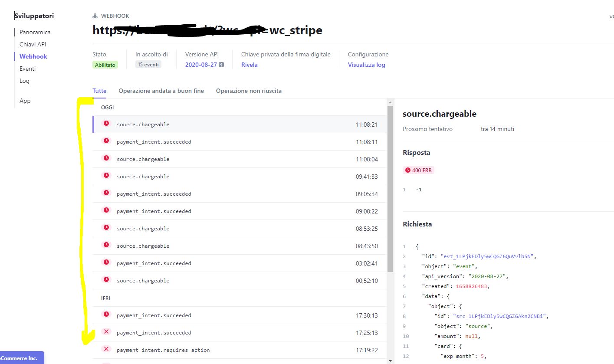The width and height of the screenshot is (614, 364).
Task: Click the info icon next to API version 2020-08-27
Action: 221,65
